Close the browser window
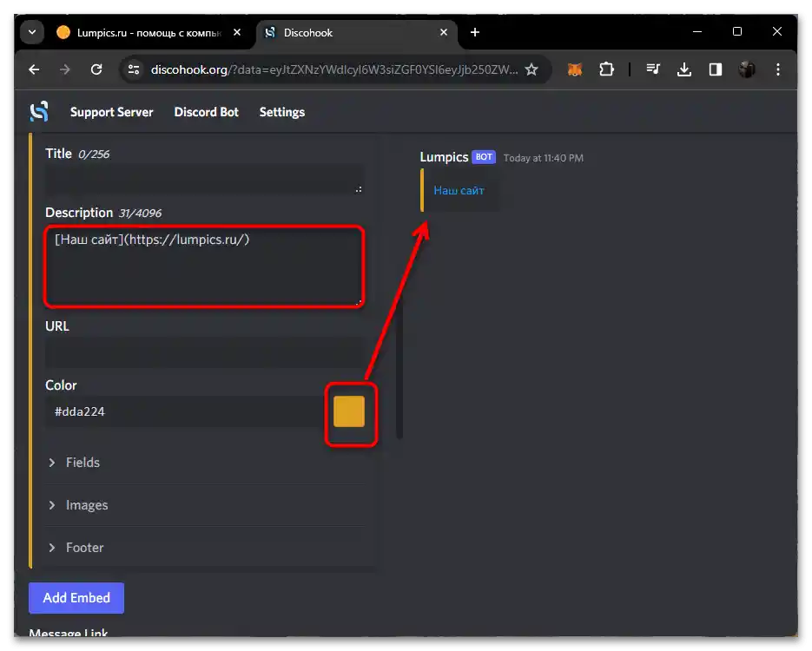This screenshot has width=812, height=651. point(776,31)
